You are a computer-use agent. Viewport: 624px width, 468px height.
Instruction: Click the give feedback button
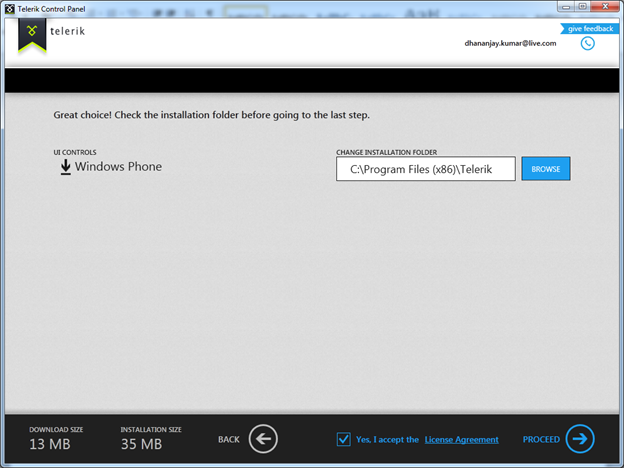click(590, 28)
